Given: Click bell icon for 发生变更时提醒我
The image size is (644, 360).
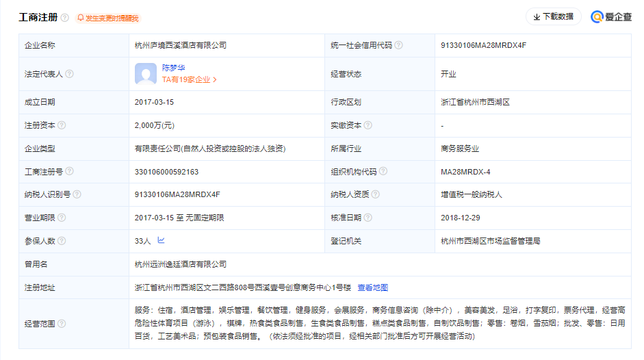Looking at the screenshot, I should point(81,18).
